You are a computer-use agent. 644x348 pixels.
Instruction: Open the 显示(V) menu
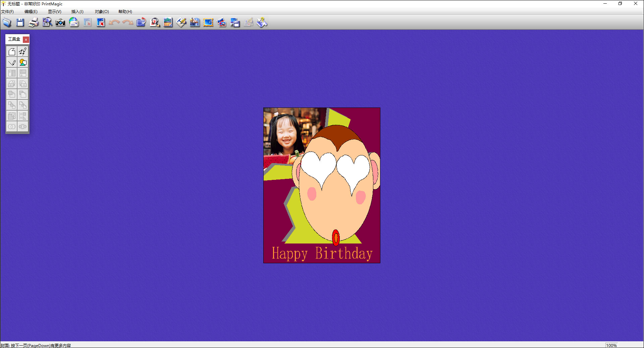pyautogui.click(x=54, y=12)
